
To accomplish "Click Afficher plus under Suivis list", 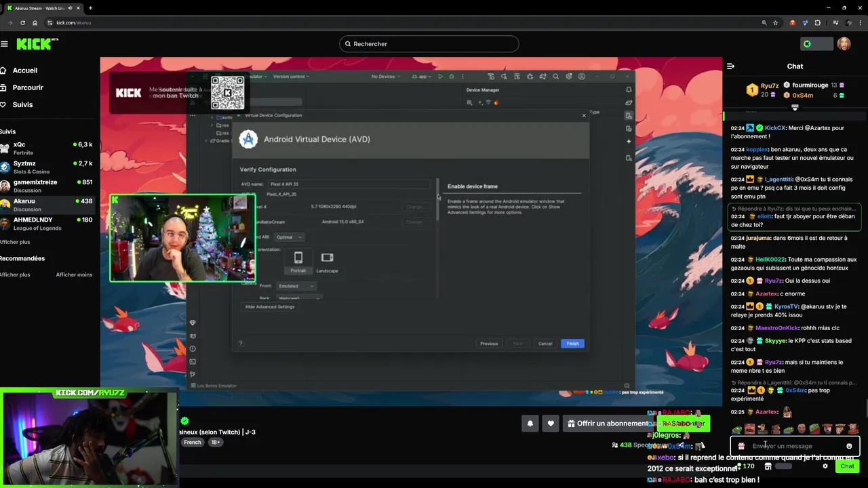I will (x=15, y=242).
